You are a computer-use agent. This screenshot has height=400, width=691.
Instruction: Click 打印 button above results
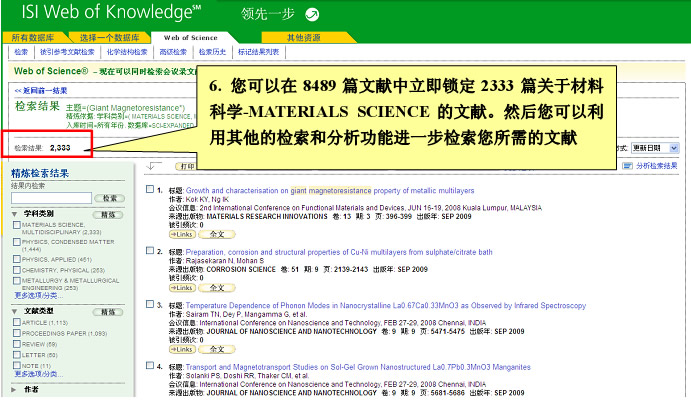pyautogui.click(x=186, y=166)
